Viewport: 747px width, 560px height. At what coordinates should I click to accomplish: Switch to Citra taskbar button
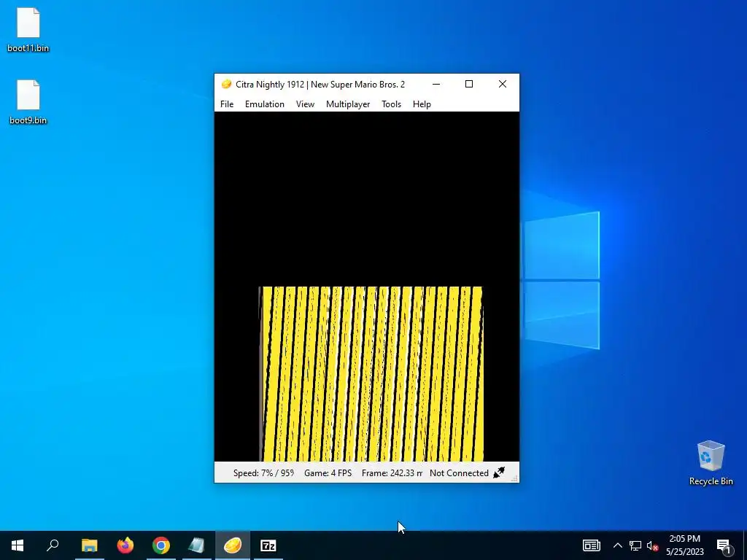click(233, 545)
